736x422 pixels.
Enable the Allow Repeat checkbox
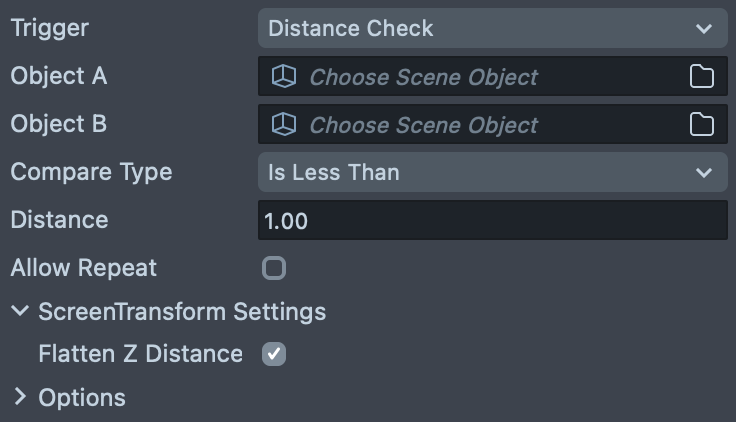[x=274, y=268]
